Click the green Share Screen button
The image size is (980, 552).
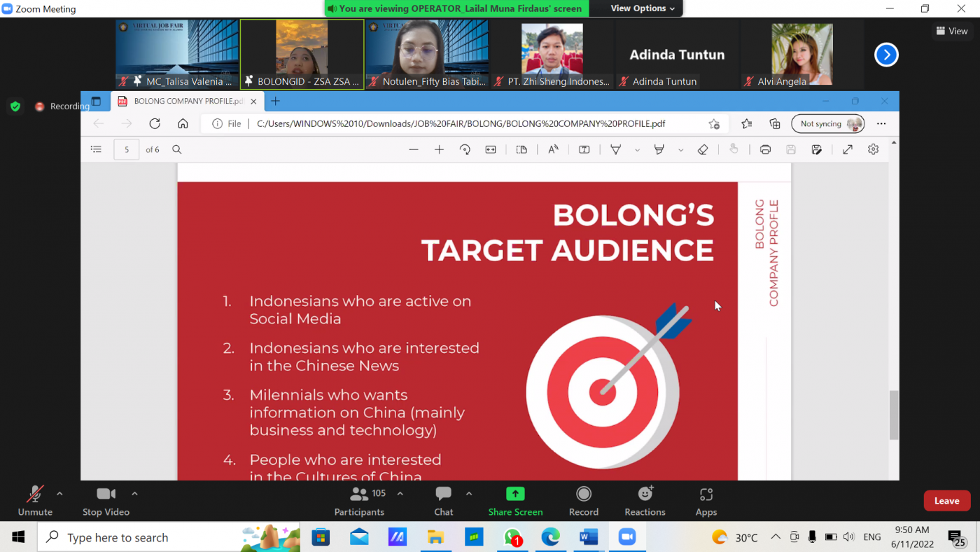pyautogui.click(x=515, y=501)
